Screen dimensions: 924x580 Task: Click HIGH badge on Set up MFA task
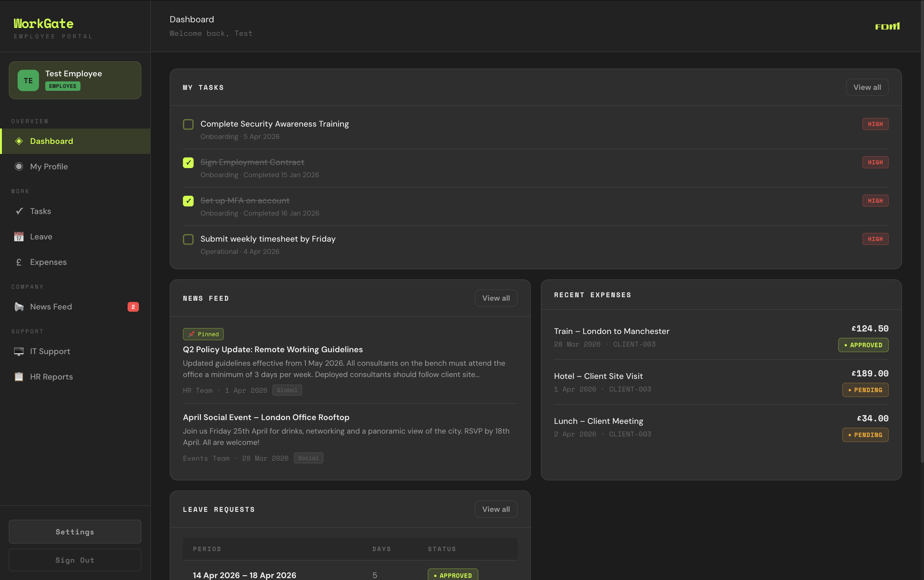coord(875,201)
